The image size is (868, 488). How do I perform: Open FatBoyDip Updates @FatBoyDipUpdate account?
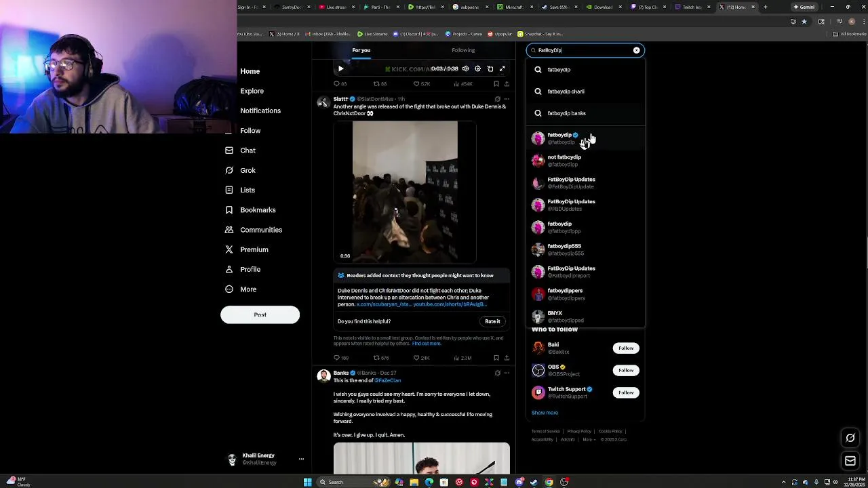click(x=585, y=183)
